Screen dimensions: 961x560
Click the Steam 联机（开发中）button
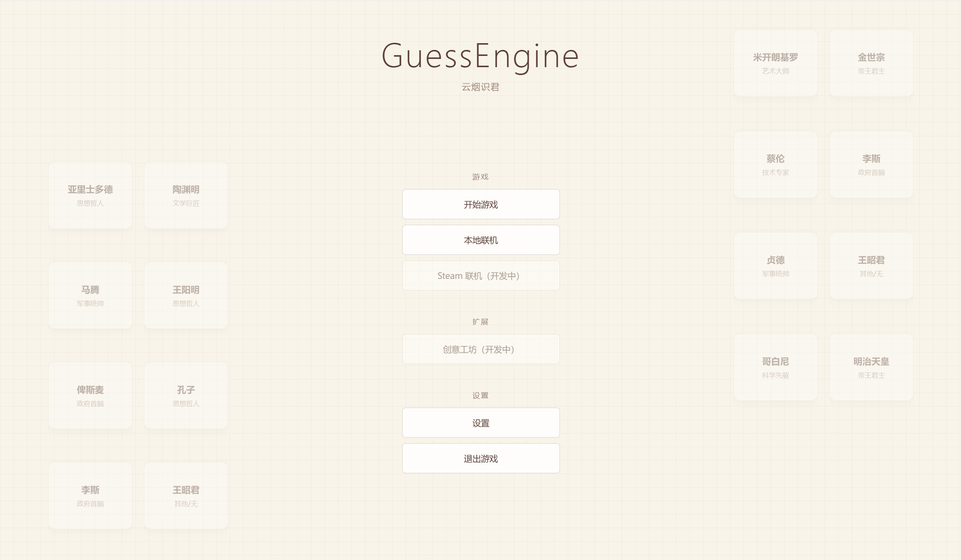click(481, 275)
